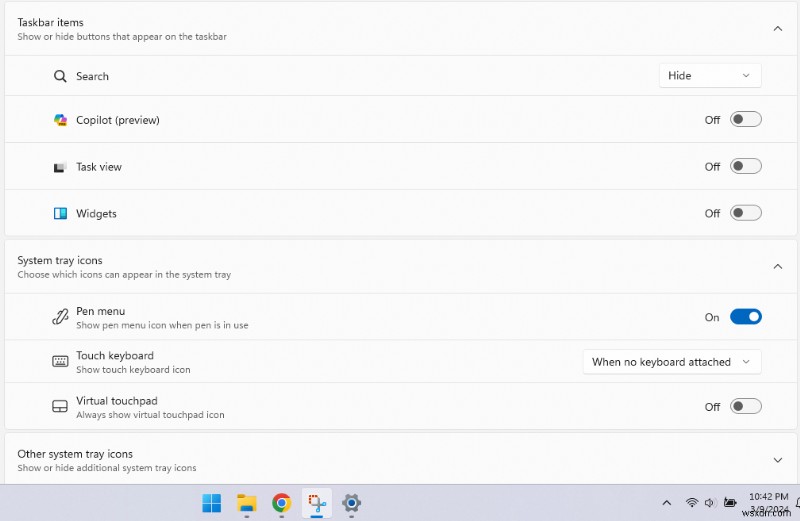Open the Windows Start button
800x521 pixels.
pos(212,503)
